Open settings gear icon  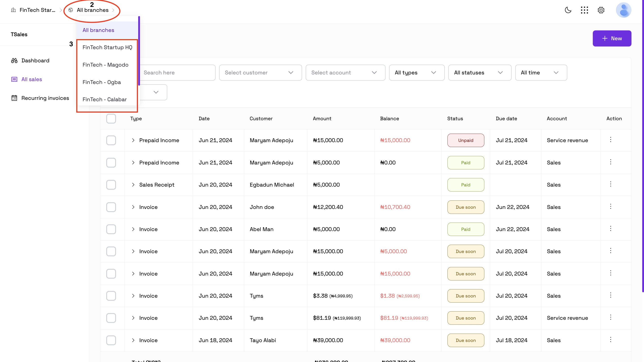[x=601, y=10]
